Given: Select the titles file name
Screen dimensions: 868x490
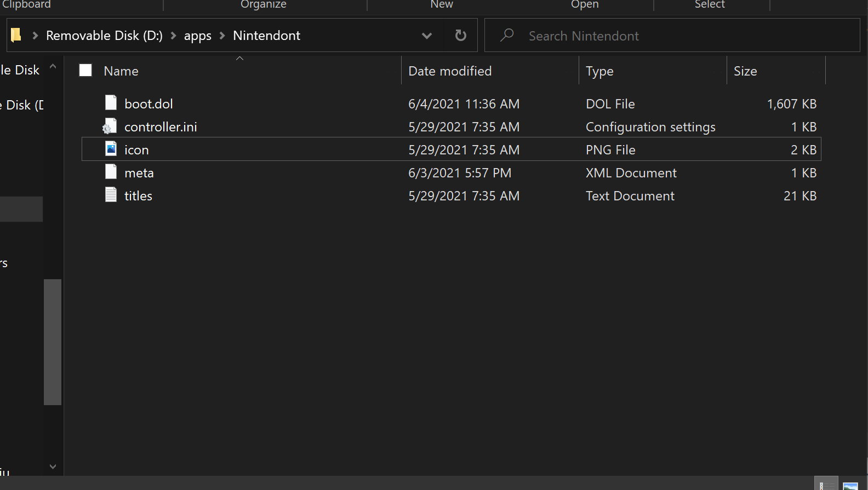Looking at the screenshot, I should point(138,195).
